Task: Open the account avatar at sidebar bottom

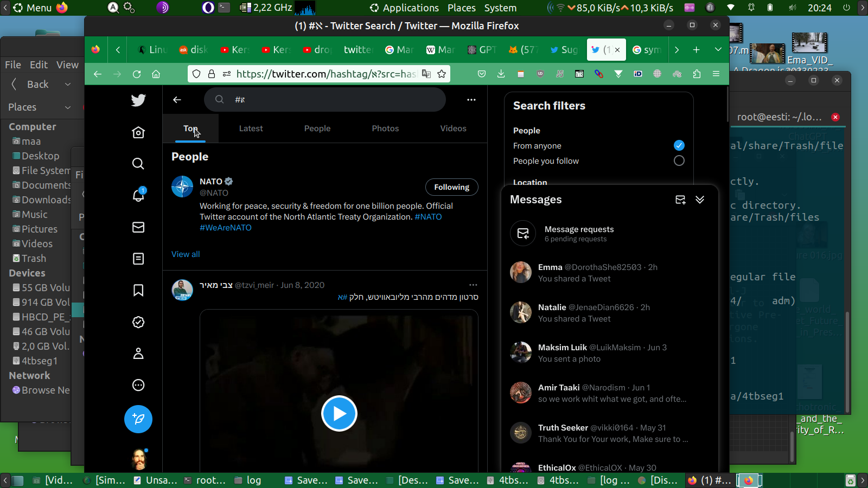Action: tap(139, 459)
